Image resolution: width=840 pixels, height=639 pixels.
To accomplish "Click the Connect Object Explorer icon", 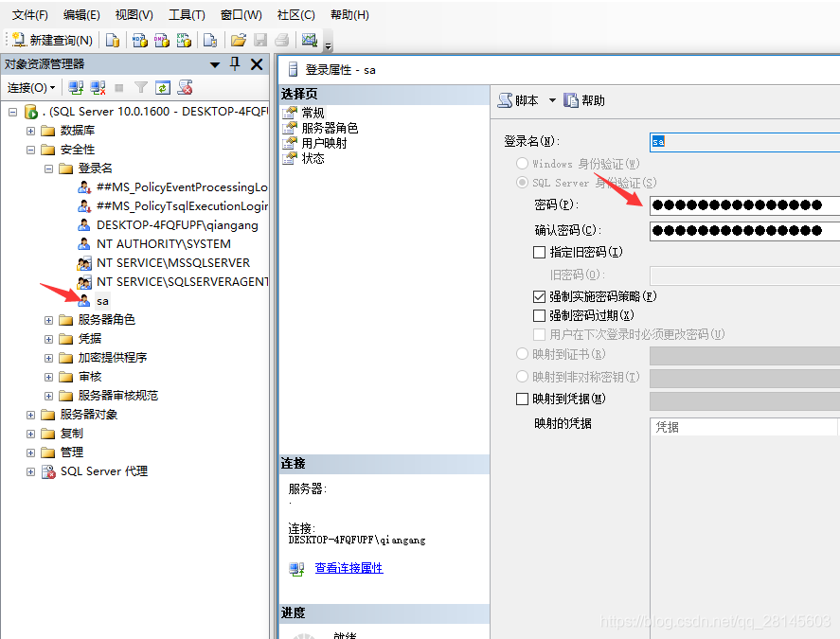I will tap(76, 88).
